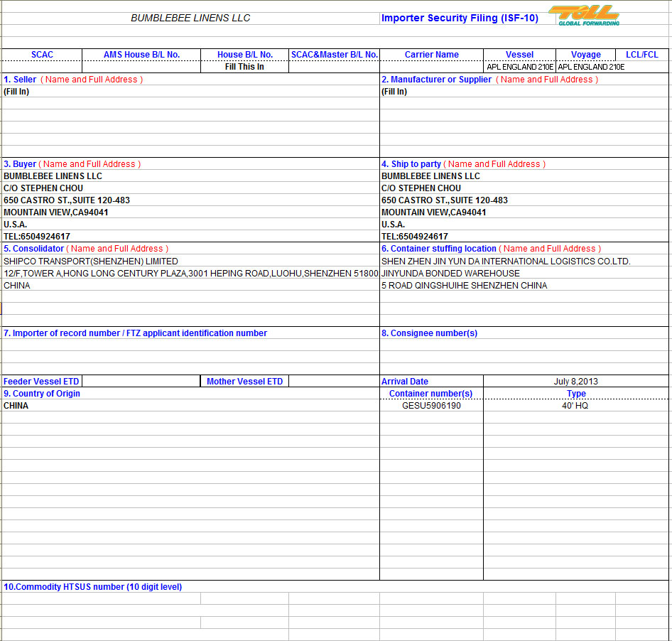This screenshot has height=641, width=672.
Task: Select the July 8,2013 arrival date cell
Action: click(x=575, y=381)
